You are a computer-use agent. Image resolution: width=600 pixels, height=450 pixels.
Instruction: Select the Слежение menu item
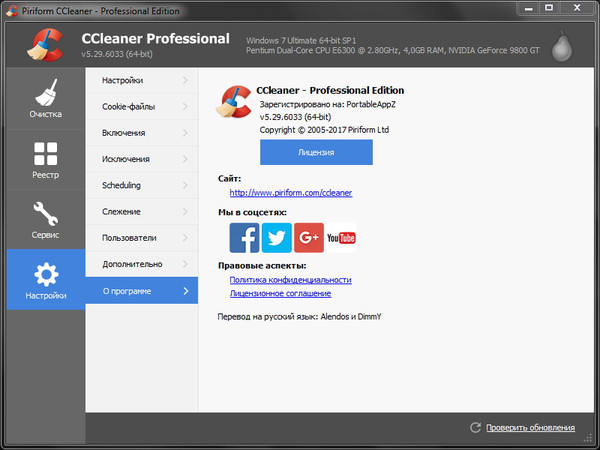[142, 212]
